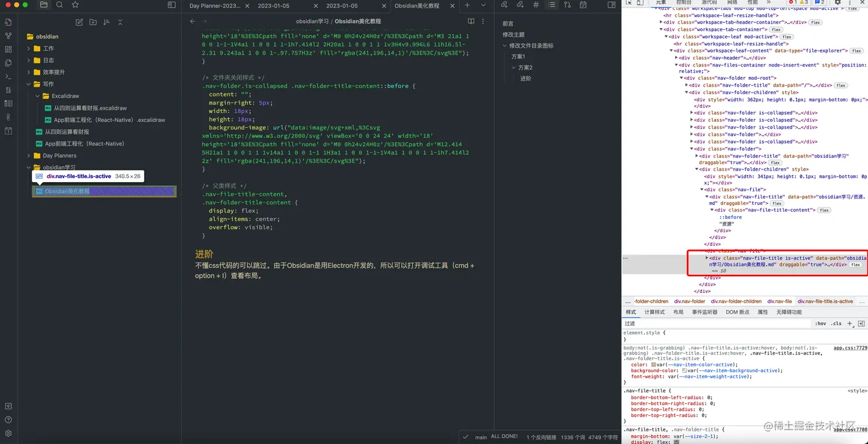The image size is (868, 444).
Task: Toggle .cls class editor
Action: click(x=837, y=323)
